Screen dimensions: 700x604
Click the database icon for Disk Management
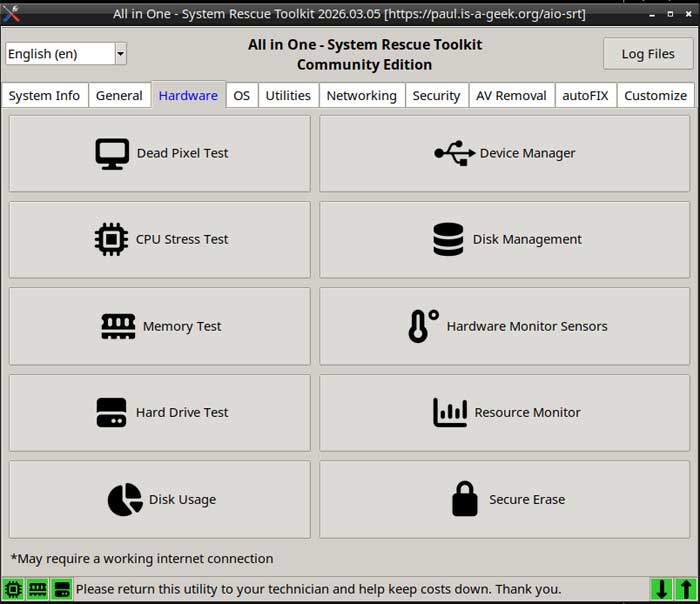coord(448,239)
